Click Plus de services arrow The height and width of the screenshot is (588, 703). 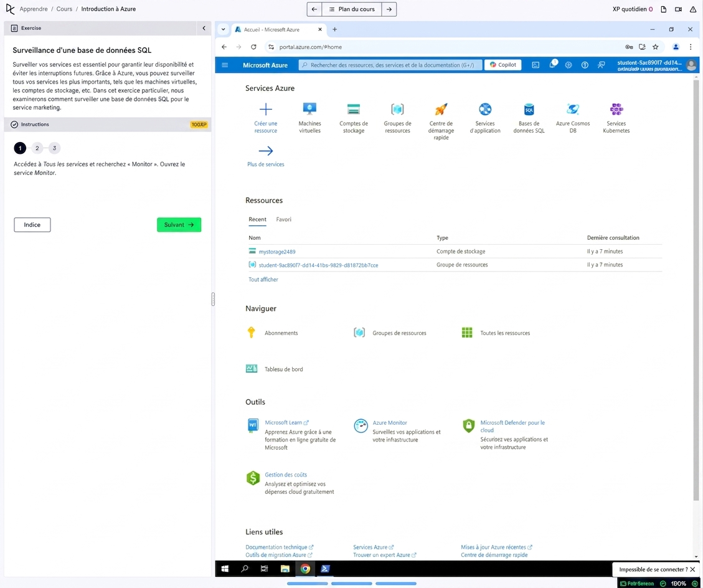click(266, 151)
